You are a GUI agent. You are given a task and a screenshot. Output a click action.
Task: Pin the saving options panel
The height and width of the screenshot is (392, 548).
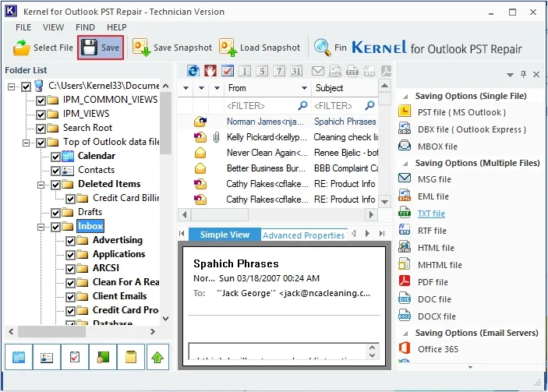523,74
